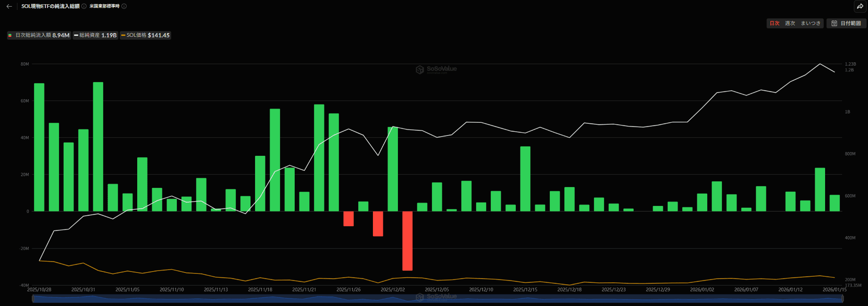
Task: Toggle the 総純資産 legend series
Action: pyautogui.click(x=95, y=35)
